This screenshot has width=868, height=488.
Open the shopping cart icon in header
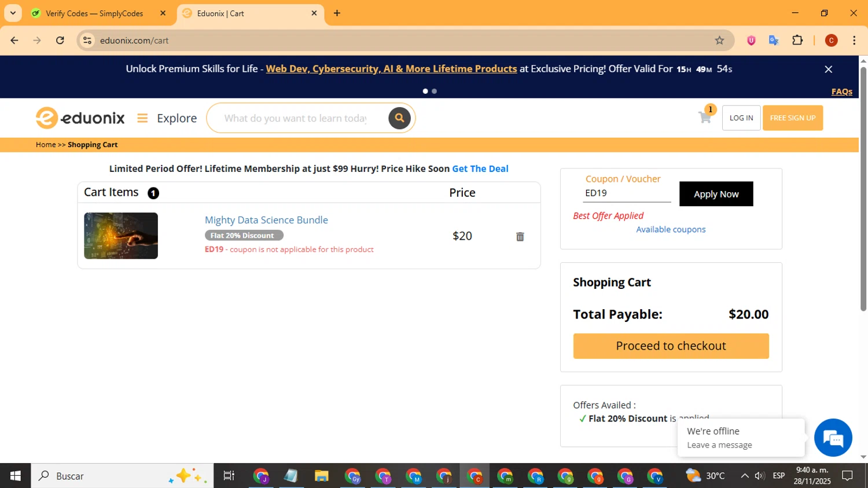(705, 118)
